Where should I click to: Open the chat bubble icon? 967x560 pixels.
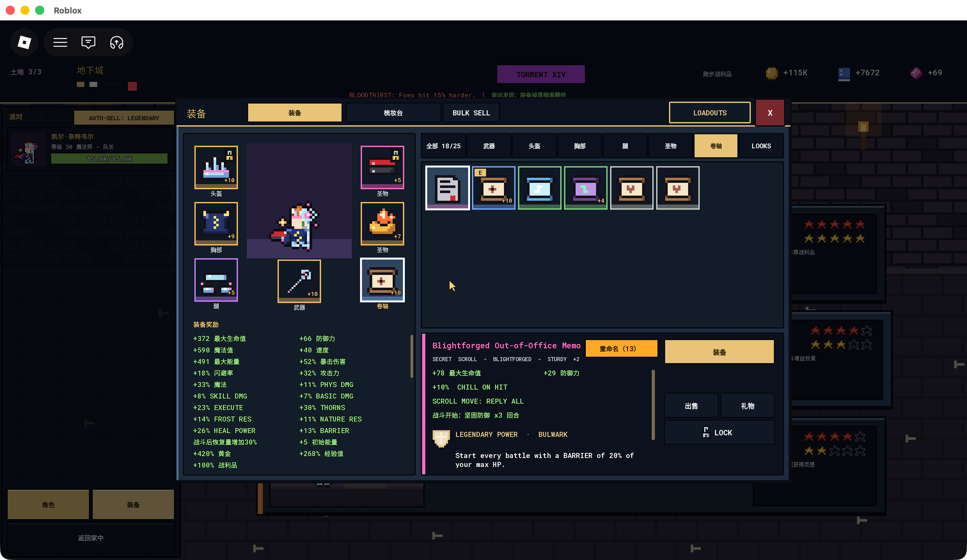(88, 42)
